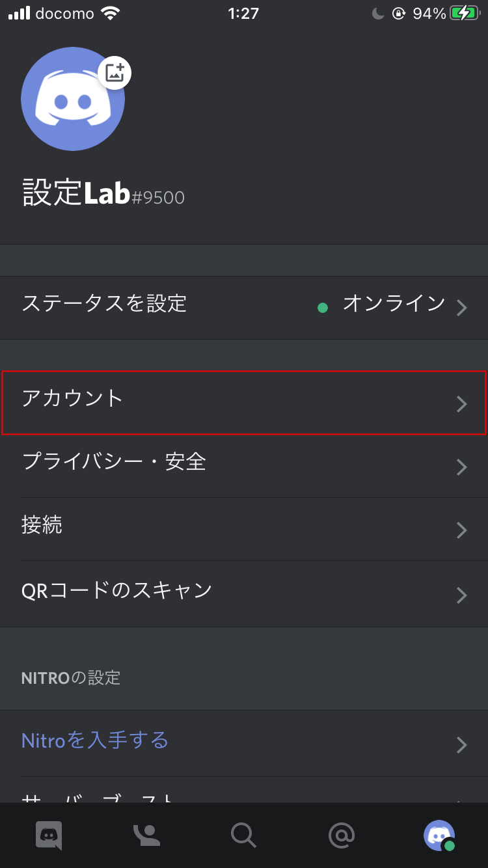Tap the green status dot on bottom avatar
Image resolution: width=488 pixels, height=868 pixels.
(x=450, y=846)
